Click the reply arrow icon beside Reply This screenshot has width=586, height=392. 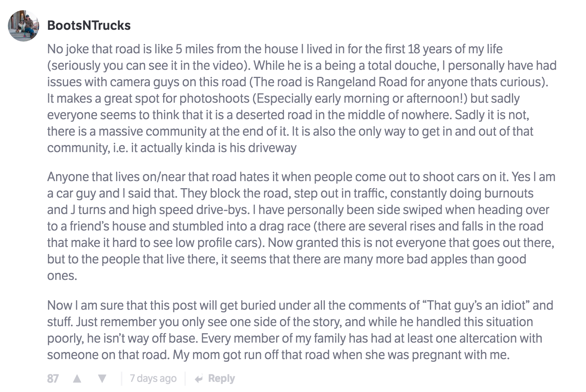(199, 377)
